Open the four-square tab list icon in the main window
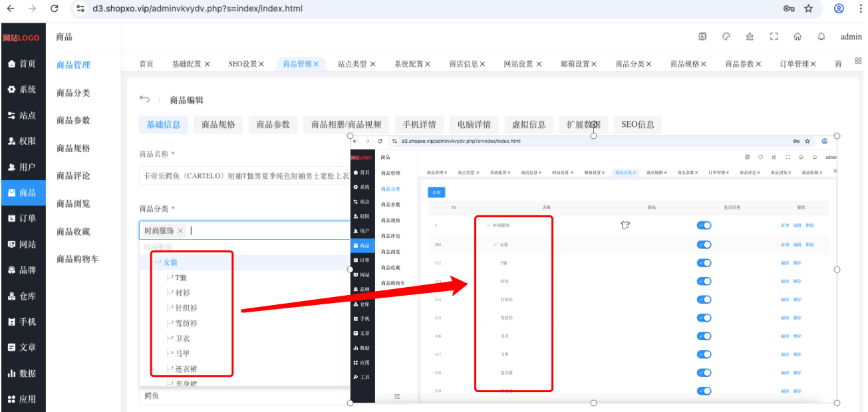This screenshot has height=412, width=868. point(859,60)
